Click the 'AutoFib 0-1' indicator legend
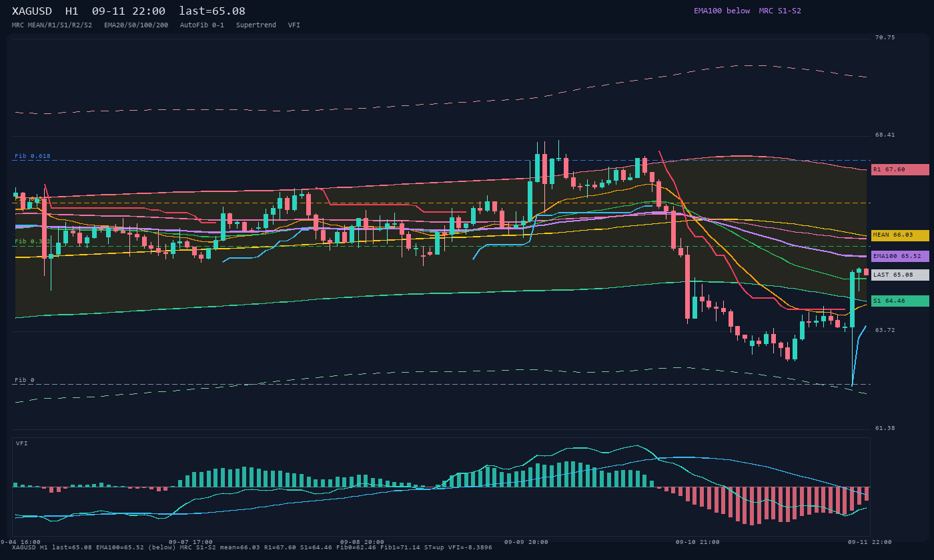934x560 pixels. 202,25
